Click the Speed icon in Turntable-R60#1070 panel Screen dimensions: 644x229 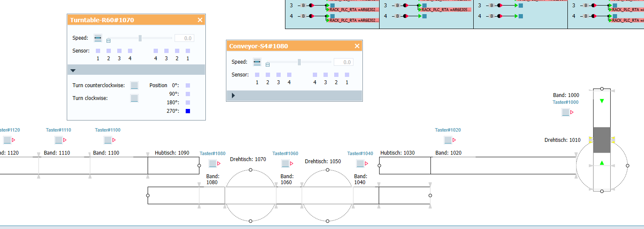[x=98, y=38]
